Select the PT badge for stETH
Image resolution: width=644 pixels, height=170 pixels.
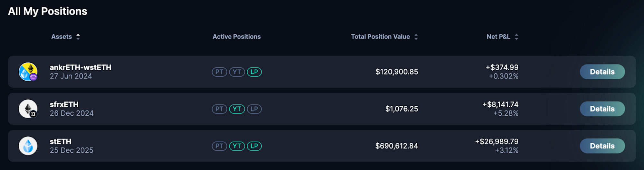point(219,146)
